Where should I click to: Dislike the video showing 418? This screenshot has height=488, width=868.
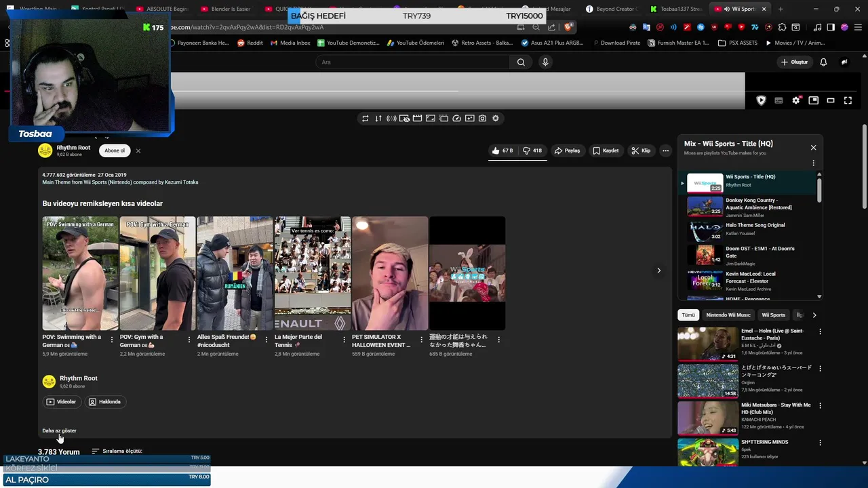pyautogui.click(x=532, y=150)
